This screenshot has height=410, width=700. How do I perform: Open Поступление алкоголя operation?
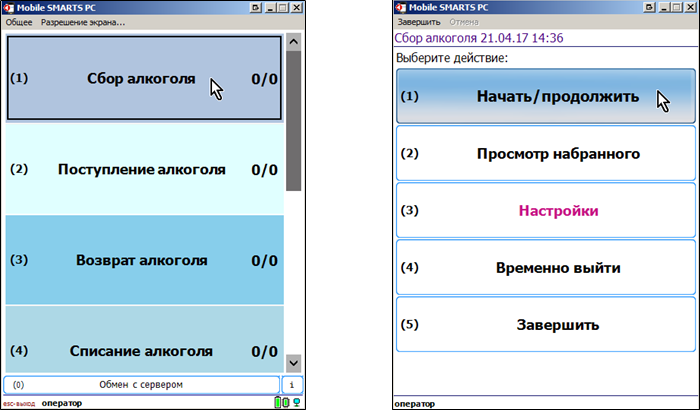144,169
